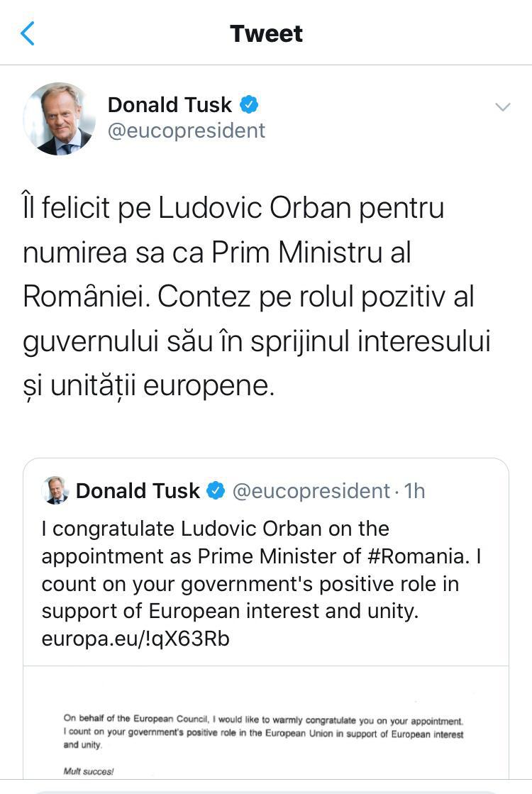
Task: Open the #Romania hashtag
Action: (416, 556)
